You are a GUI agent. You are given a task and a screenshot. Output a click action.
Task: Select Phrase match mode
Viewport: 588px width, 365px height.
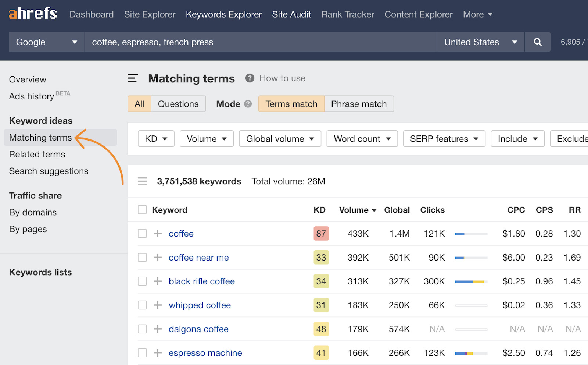[x=359, y=104]
